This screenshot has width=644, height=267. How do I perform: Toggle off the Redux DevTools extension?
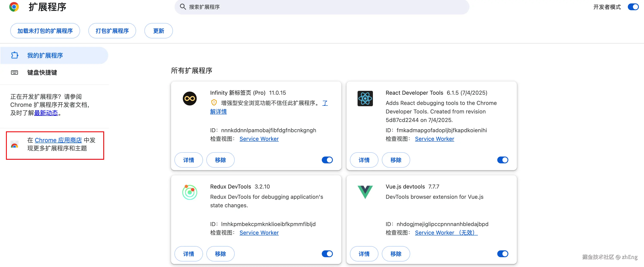coord(327,254)
